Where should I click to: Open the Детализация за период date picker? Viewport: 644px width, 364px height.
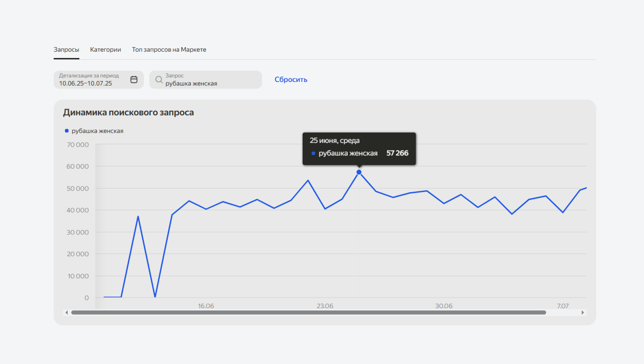pos(99,80)
